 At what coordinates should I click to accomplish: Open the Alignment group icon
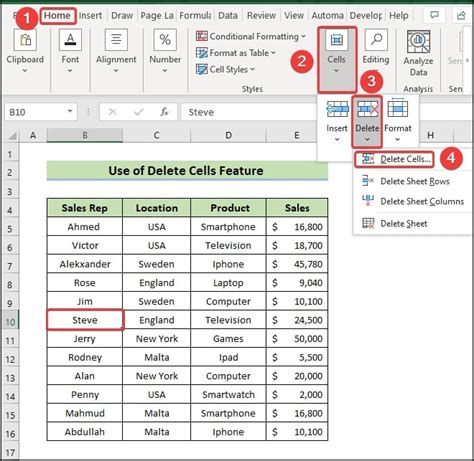tap(116, 40)
